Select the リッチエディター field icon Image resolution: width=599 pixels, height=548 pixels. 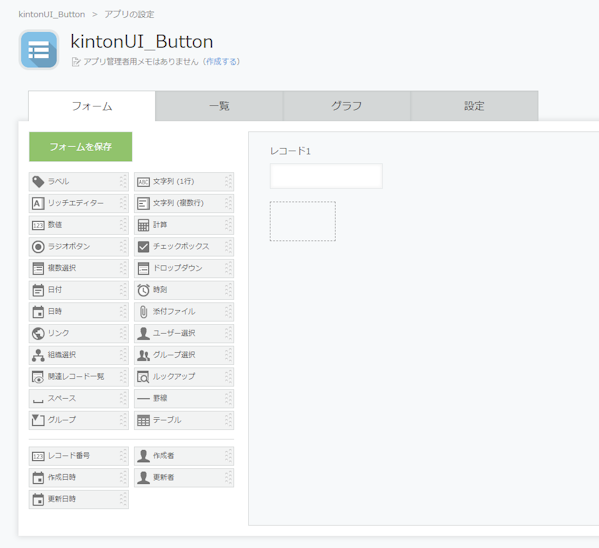click(38, 203)
